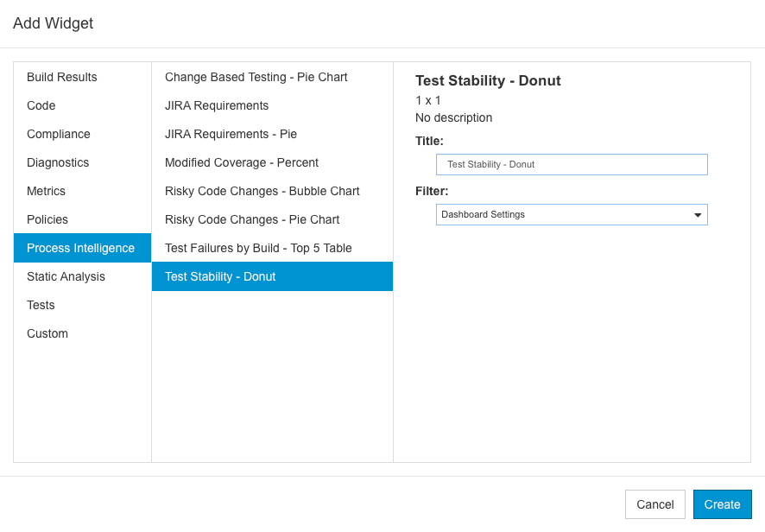Select the Custom category

(x=82, y=333)
